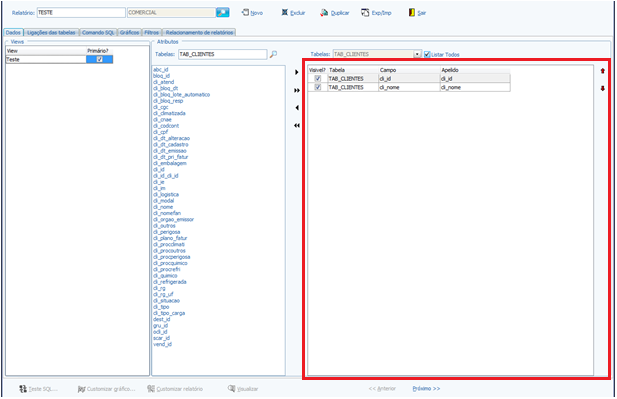Click the Apelido column header
617x399 pixels.
pyautogui.click(x=475, y=70)
